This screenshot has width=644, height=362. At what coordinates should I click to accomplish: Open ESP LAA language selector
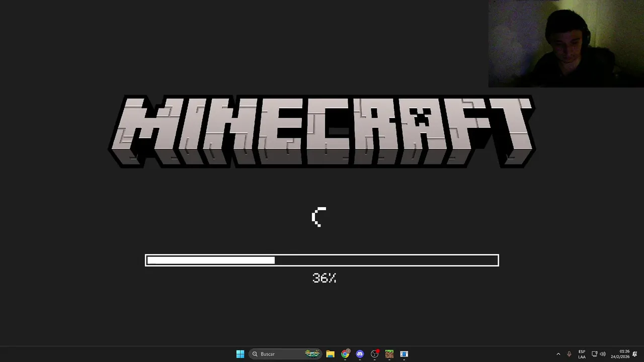pos(582,354)
